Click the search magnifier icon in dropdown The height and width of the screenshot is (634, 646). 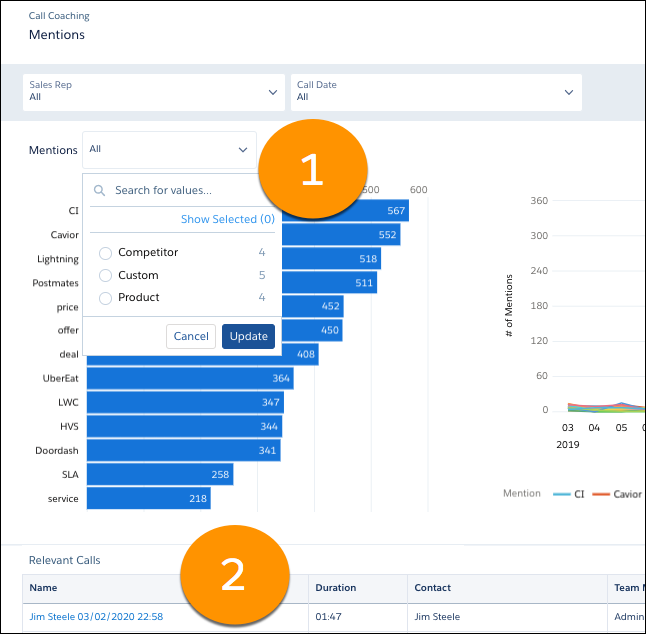(x=99, y=190)
